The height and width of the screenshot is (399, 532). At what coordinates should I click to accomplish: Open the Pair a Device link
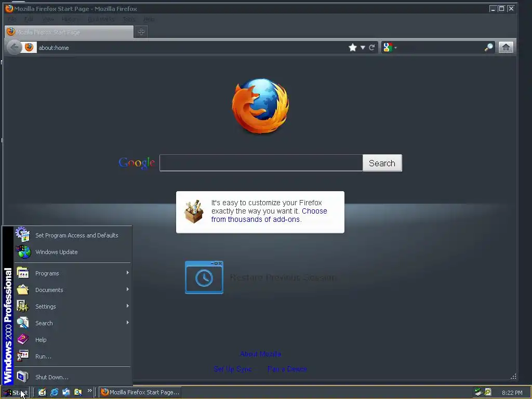point(287,369)
